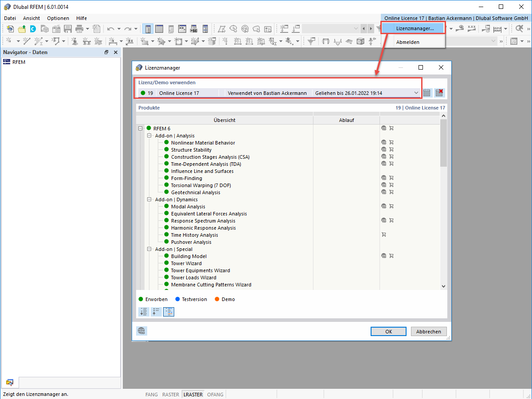Toggle the Navigator panel toolbar icon

pos(148,29)
